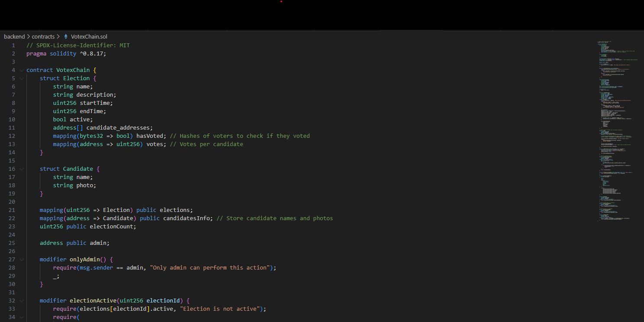Place cursor on 'photo;' field

[x=86, y=185]
